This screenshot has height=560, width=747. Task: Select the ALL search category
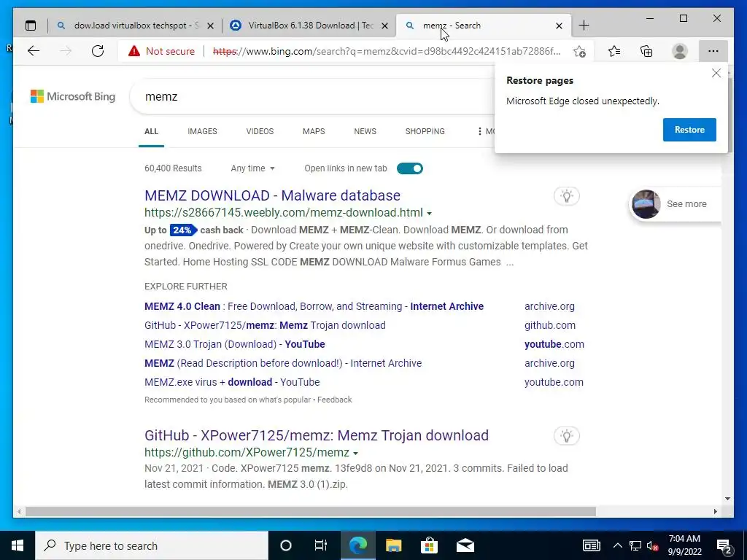click(151, 131)
